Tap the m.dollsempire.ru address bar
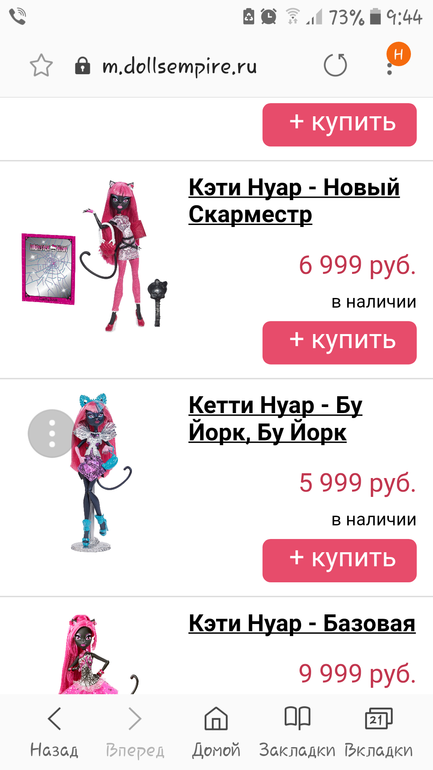Viewport: 433px width, 770px height. 180,66
